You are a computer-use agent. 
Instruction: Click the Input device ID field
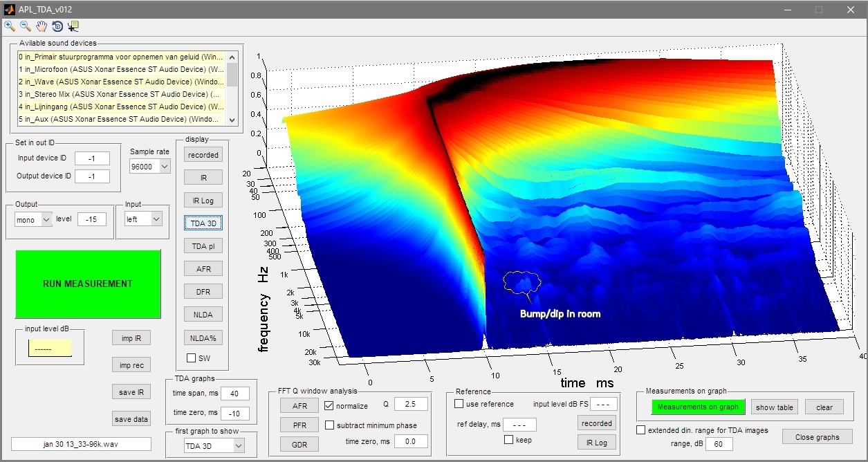pyautogui.click(x=92, y=158)
